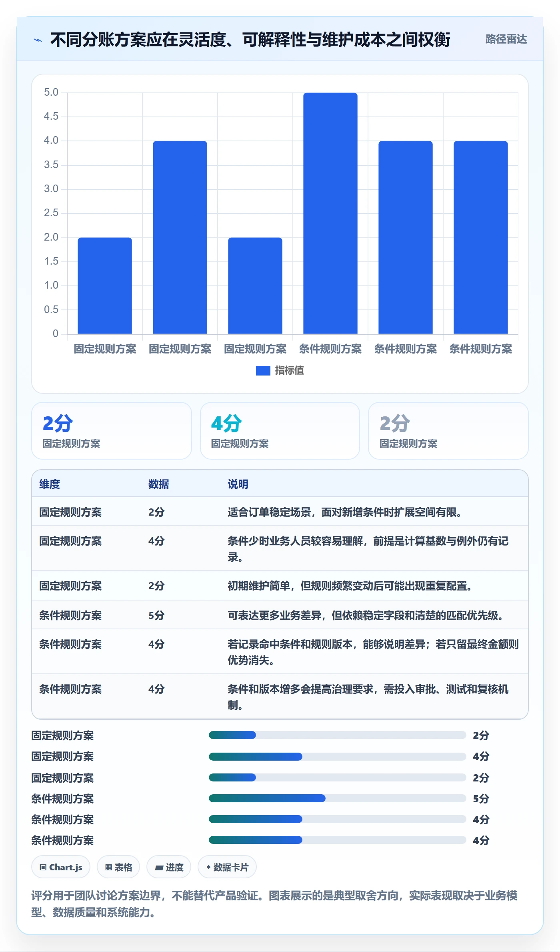Image resolution: width=560 pixels, height=952 pixels.
Task: Open the blue 2分 stat card
Action: [x=112, y=431]
